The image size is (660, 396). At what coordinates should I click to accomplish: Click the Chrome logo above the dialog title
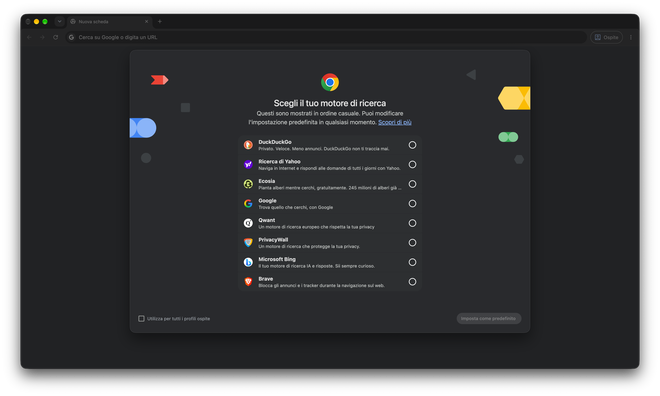click(x=330, y=82)
